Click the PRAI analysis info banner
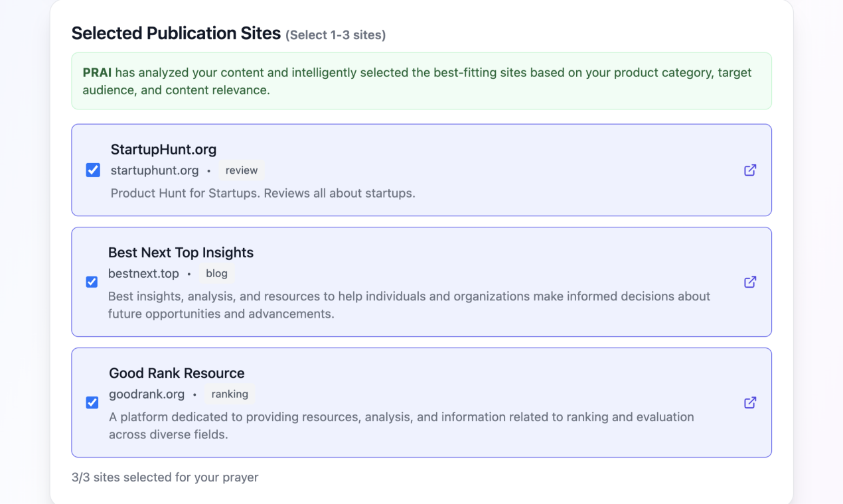The image size is (843, 504). pyautogui.click(x=421, y=81)
